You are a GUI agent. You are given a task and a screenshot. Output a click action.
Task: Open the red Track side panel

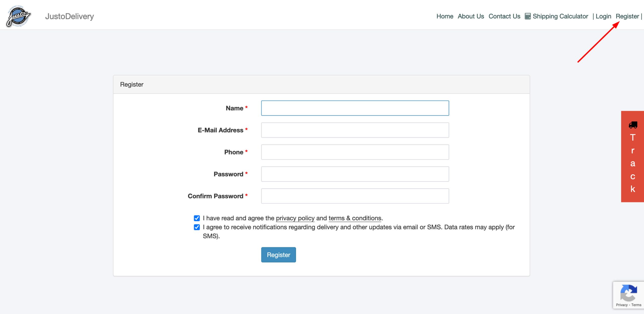pyautogui.click(x=632, y=164)
